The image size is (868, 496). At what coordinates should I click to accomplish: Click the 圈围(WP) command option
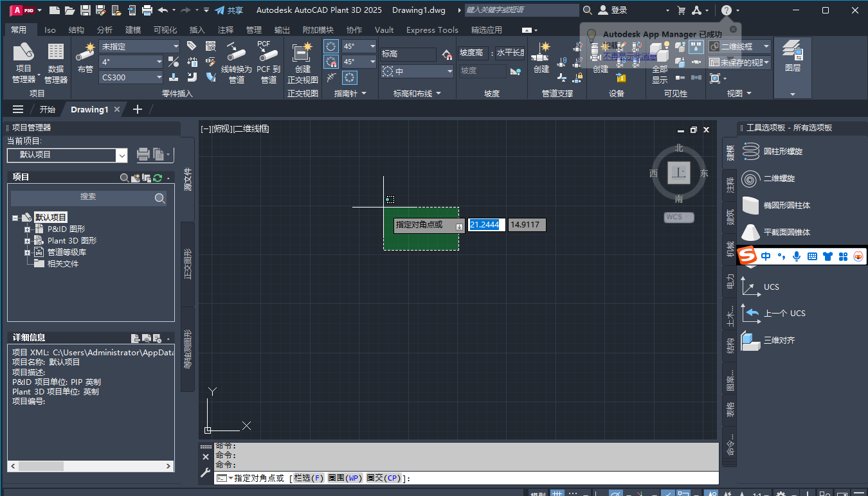point(345,478)
